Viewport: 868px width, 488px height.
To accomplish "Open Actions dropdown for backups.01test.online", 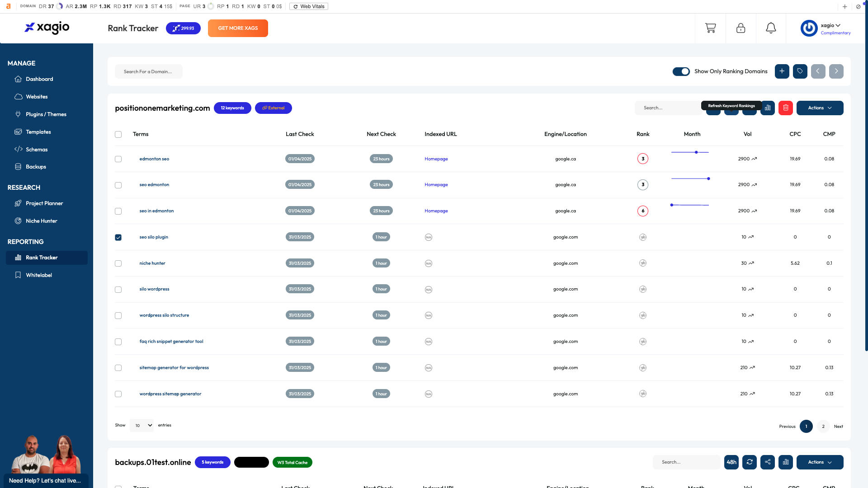I will [820, 462].
